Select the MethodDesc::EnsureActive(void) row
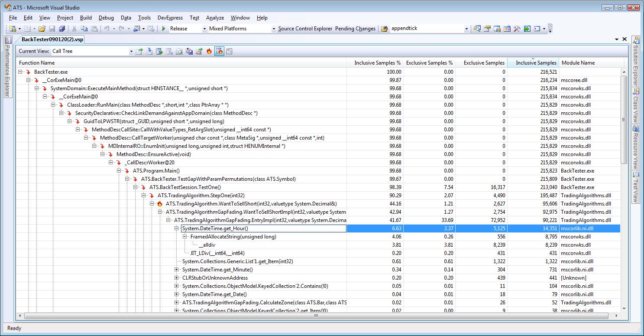Screen dimensions: 644x336 click(318, 154)
